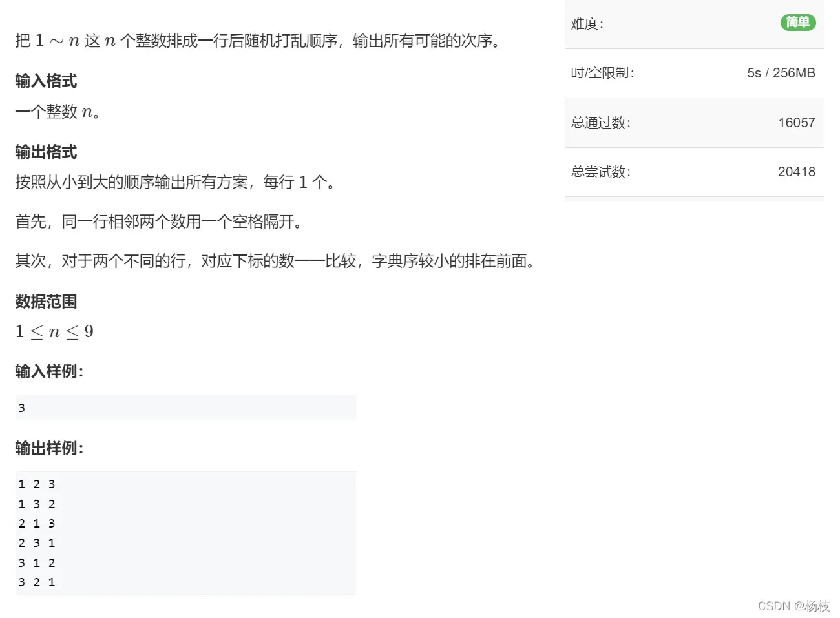This screenshot has height=618, width=840.
Task: Click the 1 ≤ n ≤ 9 constraint
Action: pyautogui.click(x=54, y=332)
